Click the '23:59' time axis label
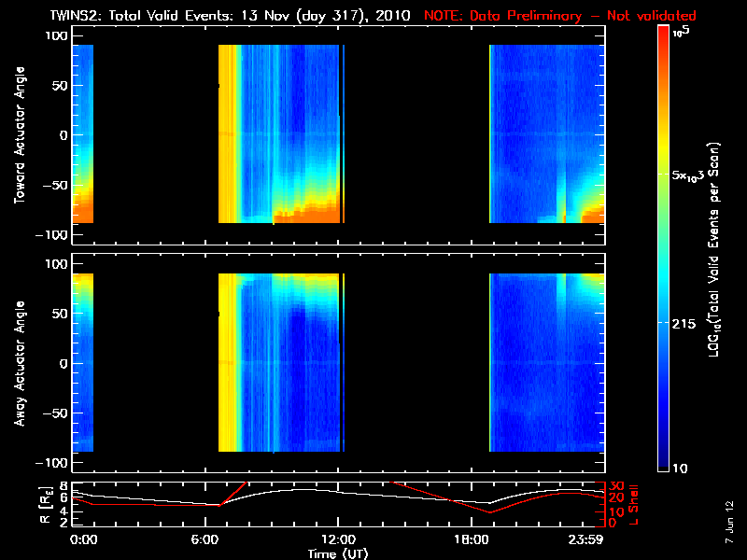 [x=586, y=539]
